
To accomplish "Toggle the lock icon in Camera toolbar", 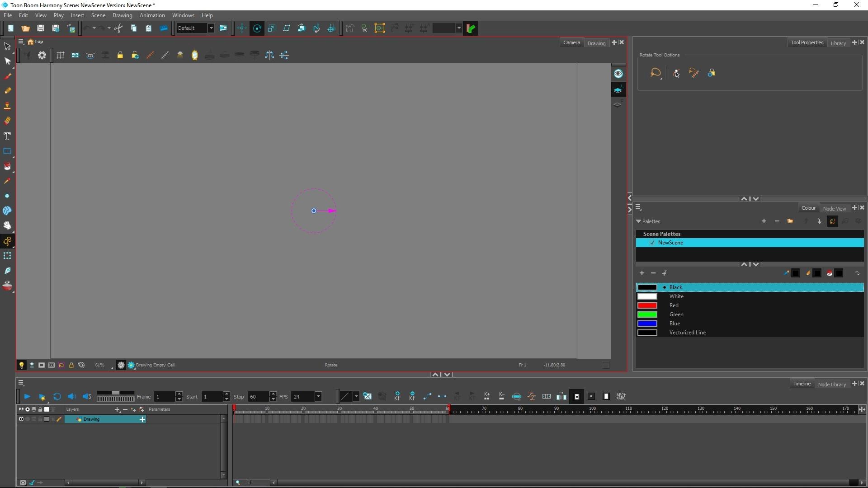I will [120, 55].
